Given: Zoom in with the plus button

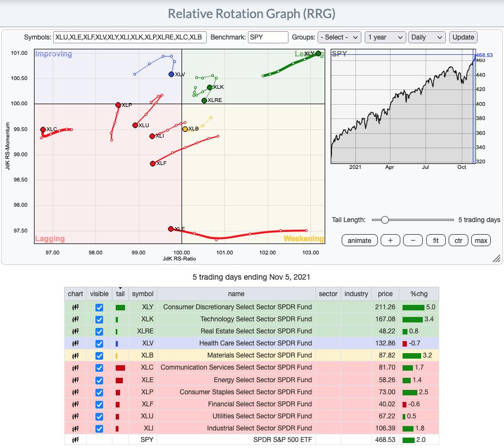Looking at the screenshot, I should (x=390, y=240).
